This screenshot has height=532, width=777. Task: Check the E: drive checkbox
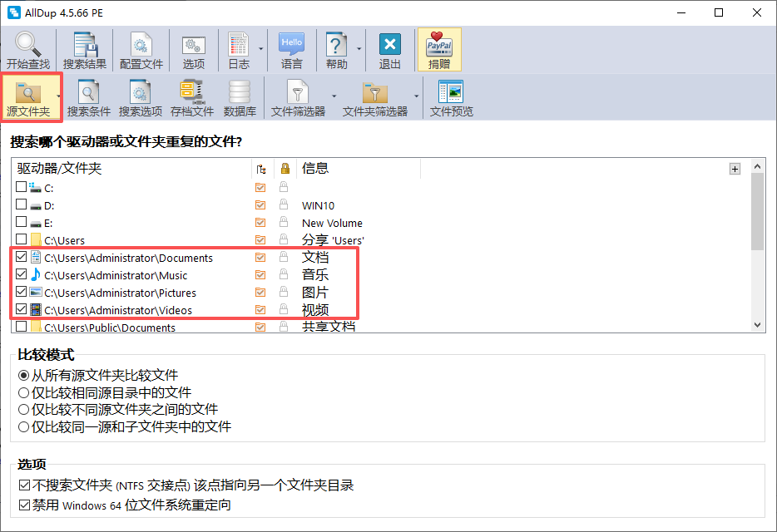21,221
